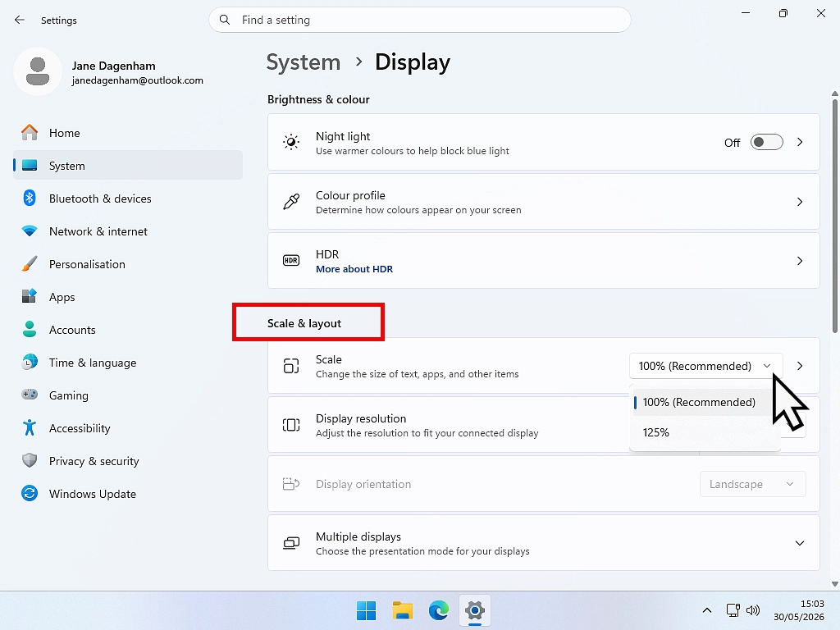840x630 pixels.
Task: Click the Network wifi icon
Action: [30, 231]
